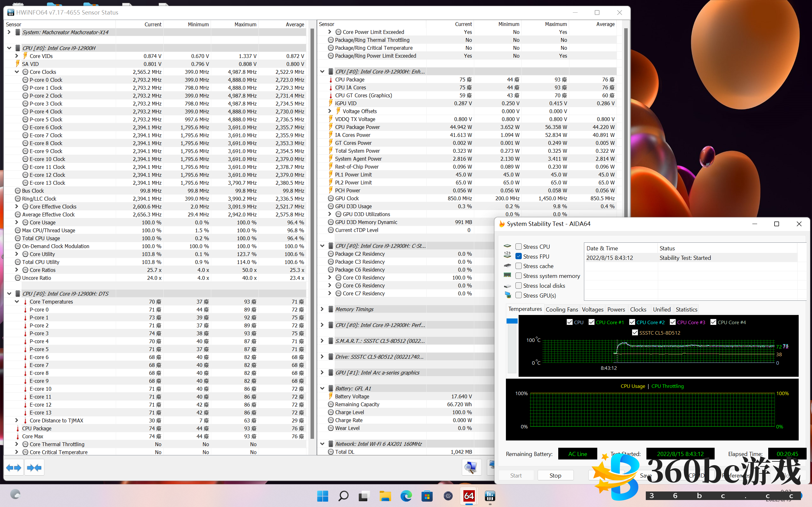Open Microsoft Edge in taskbar
The height and width of the screenshot is (507, 812).
406,496
